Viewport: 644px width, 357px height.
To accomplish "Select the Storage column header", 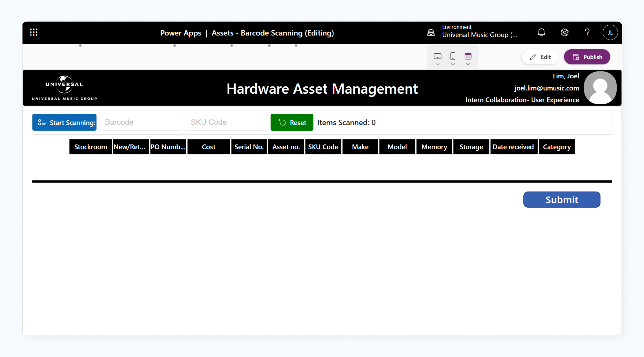I will (471, 147).
